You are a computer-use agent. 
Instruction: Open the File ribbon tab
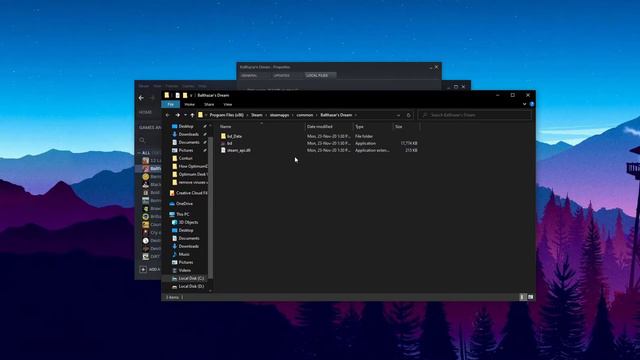(171, 104)
